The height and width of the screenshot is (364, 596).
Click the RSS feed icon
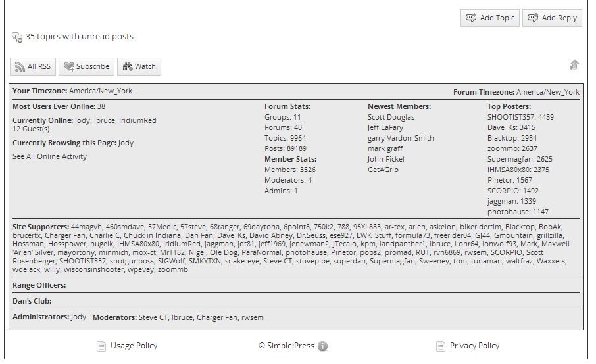(x=20, y=67)
